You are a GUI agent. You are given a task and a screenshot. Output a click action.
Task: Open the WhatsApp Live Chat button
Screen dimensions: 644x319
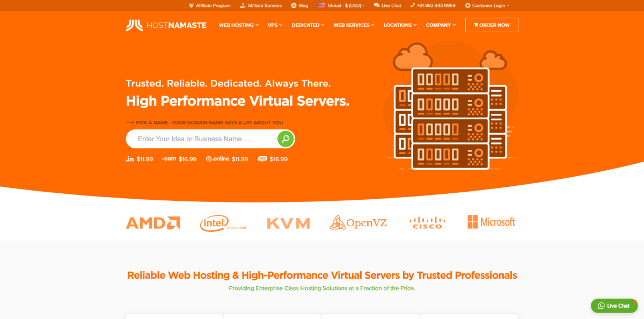click(614, 306)
